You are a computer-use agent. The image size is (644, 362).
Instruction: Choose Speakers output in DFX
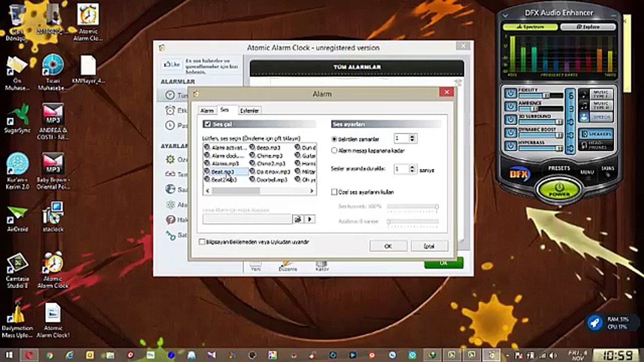[x=596, y=134]
